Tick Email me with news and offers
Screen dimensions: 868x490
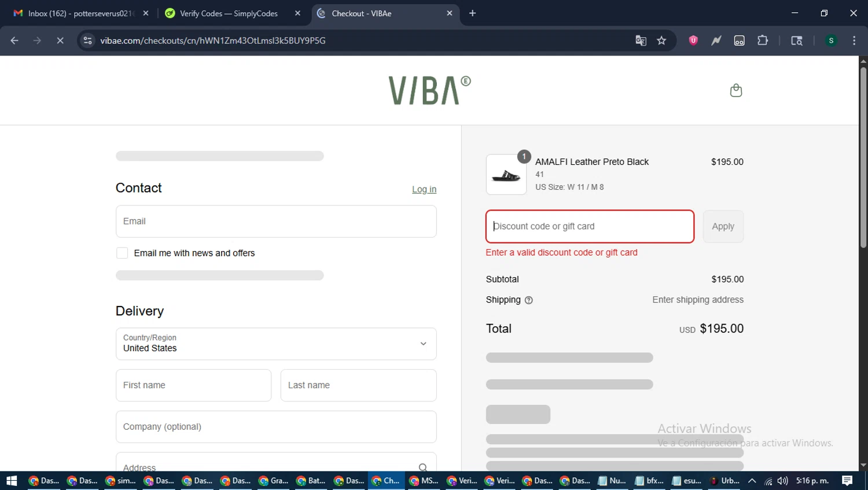tap(122, 253)
